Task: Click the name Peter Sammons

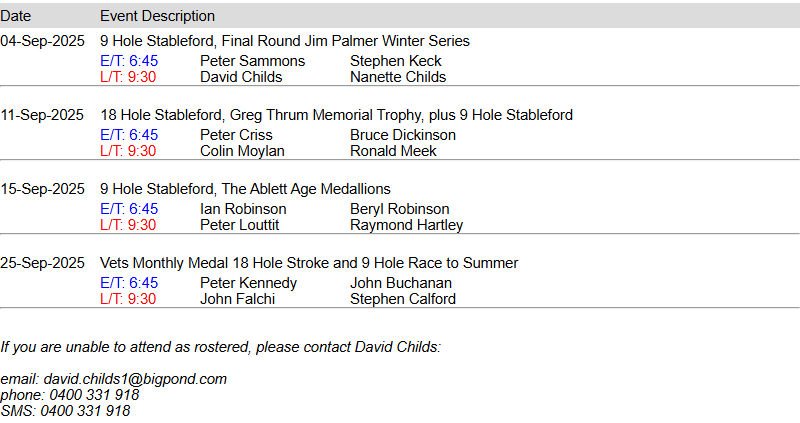Action: 252,61
